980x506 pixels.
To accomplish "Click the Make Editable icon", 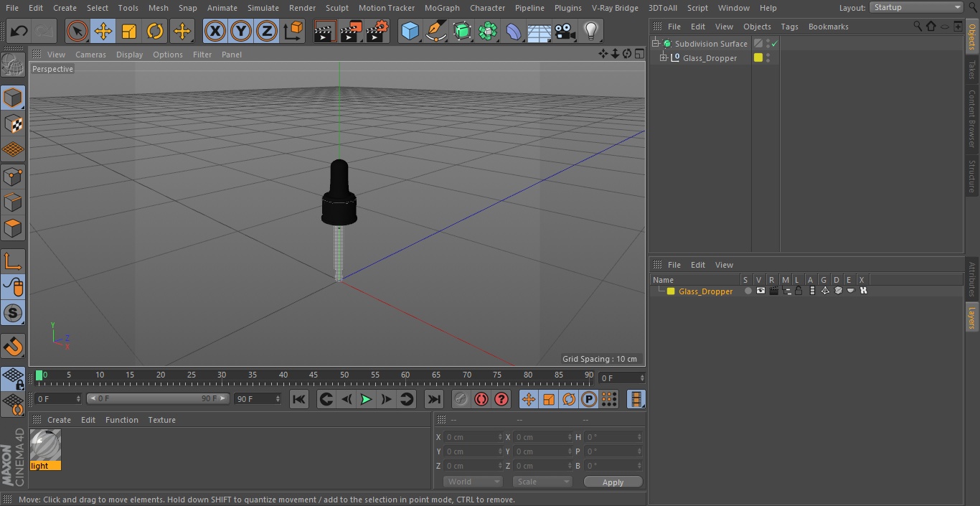I will 13,65.
